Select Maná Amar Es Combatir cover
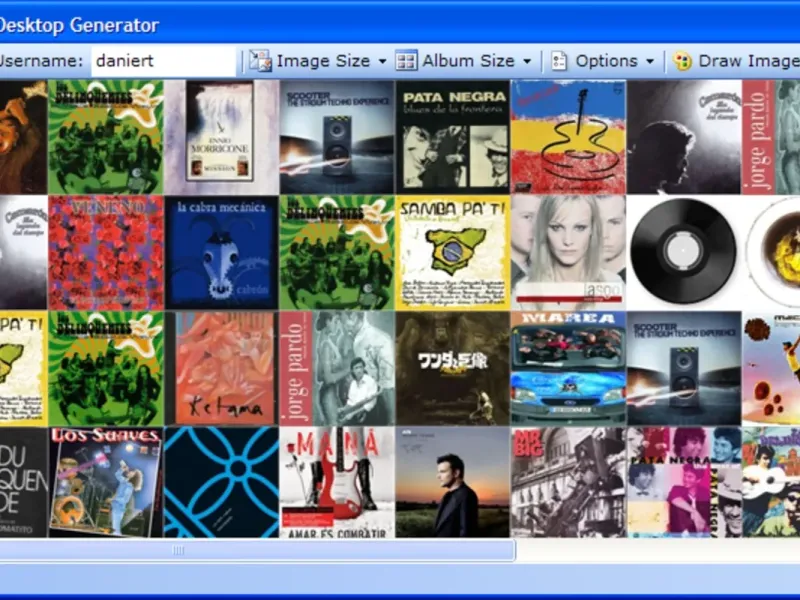Viewport: 800px width, 600px height. click(x=337, y=482)
